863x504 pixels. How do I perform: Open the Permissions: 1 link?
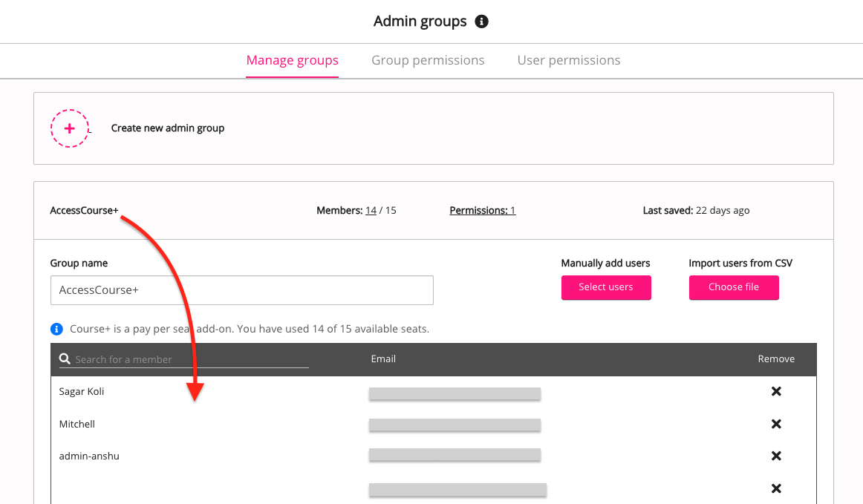pyautogui.click(x=482, y=211)
